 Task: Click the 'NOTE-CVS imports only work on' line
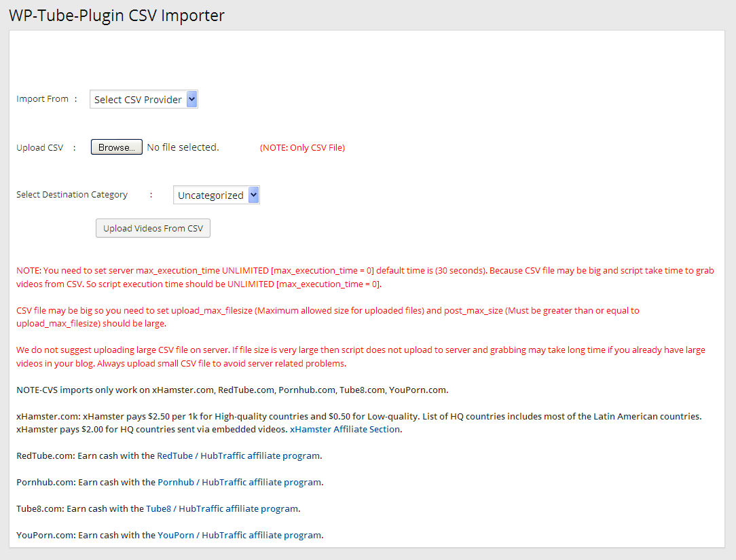point(232,390)
